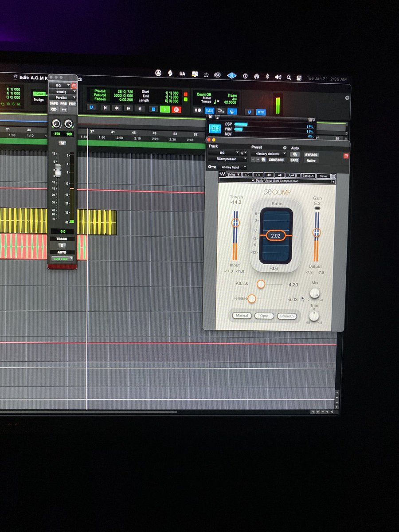399x532 pixels.
Task: Toggle SAFE in the plugin Auto section
Action: click(x=294, y=160)
